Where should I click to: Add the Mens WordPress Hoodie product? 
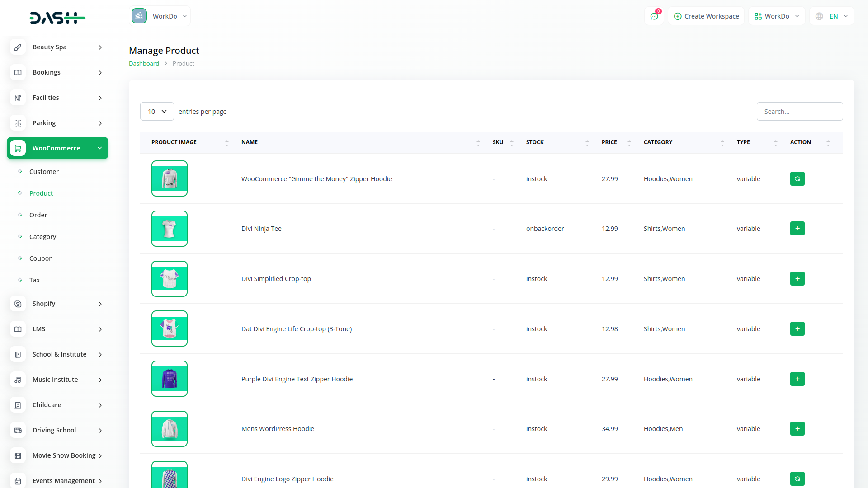click(x=797, y=428)
